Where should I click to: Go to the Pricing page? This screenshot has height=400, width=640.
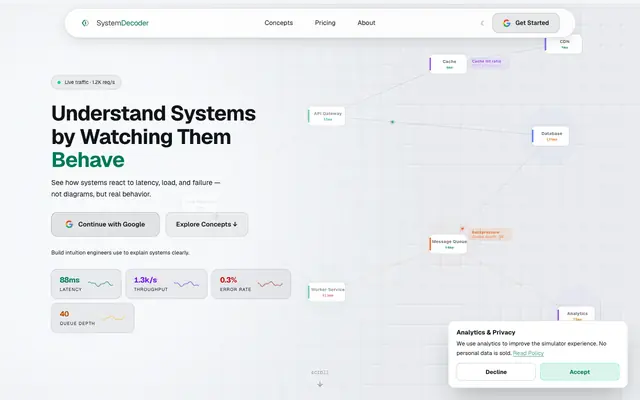click(x=325, y=23)
